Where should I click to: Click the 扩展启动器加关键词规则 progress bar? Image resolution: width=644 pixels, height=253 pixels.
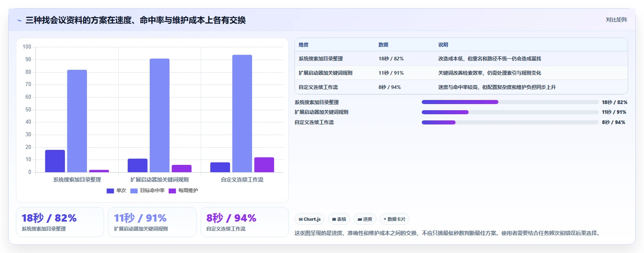510,112
